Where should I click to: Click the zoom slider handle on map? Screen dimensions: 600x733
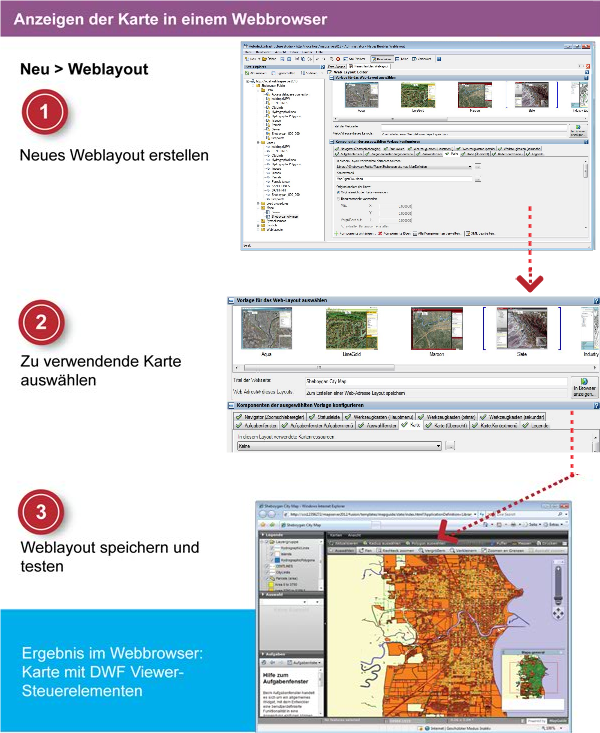558,598
